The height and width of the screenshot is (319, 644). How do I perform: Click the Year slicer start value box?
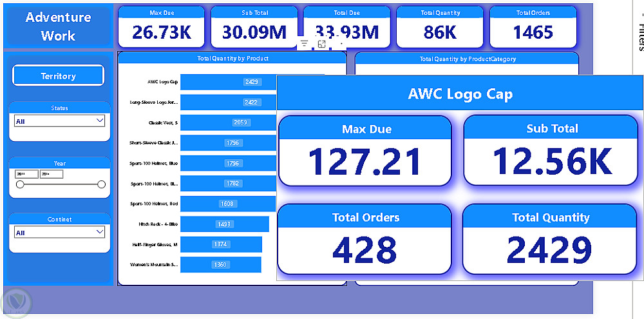point(26,174)
